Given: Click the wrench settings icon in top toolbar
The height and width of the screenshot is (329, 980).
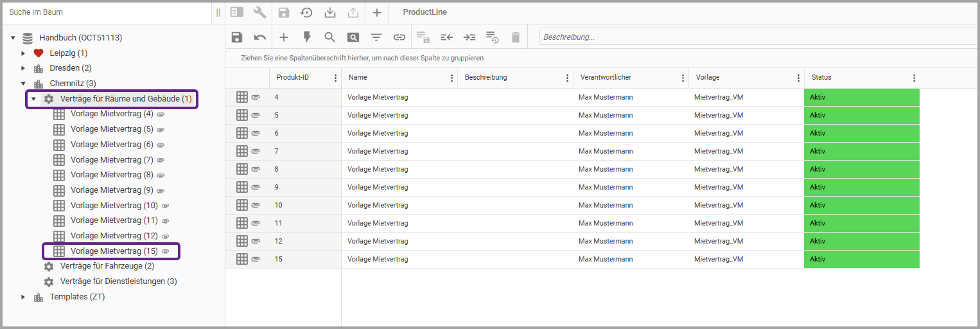Looking at the screenshot, I should click(x=260, y=12).
